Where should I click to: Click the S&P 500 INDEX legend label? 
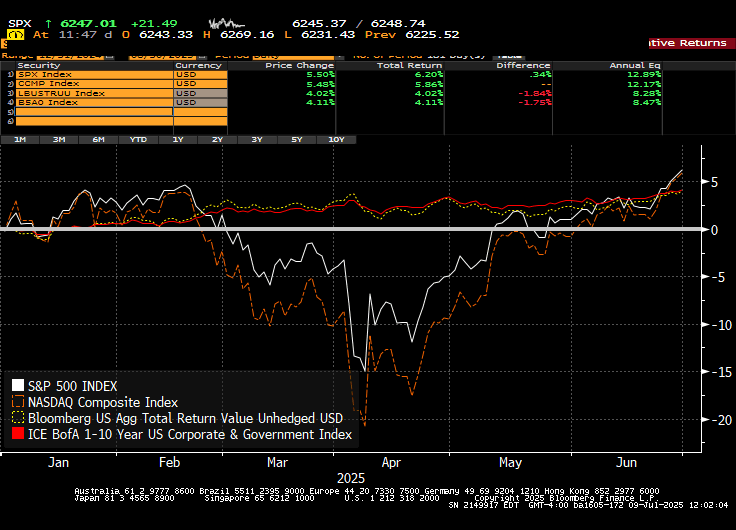72,386
